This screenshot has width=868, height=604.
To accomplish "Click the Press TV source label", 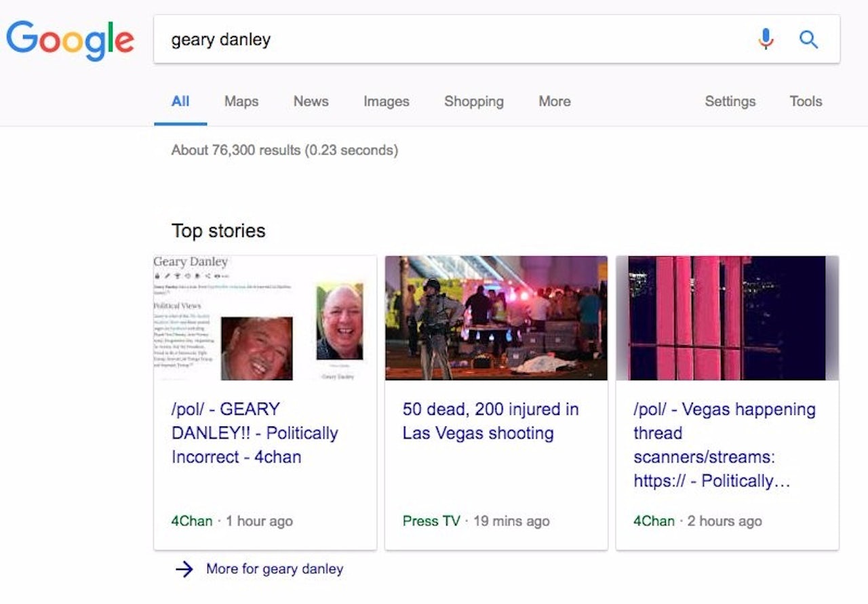I will [431, 521].
